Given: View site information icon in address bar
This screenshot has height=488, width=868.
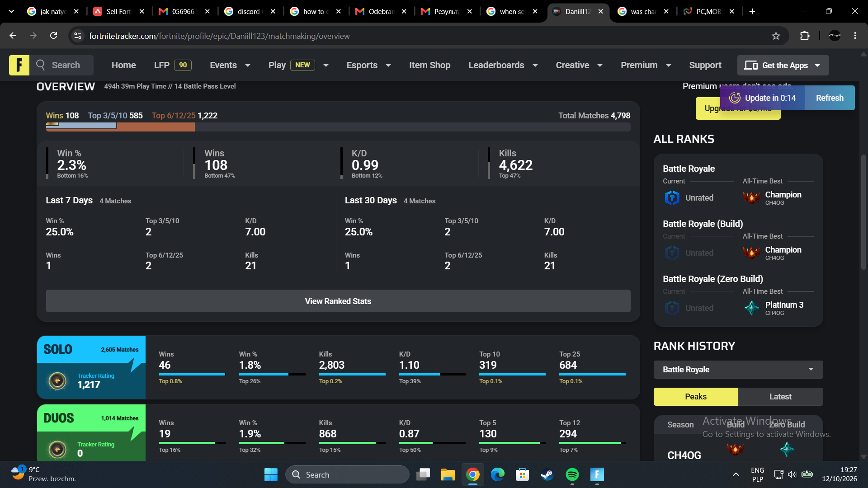Looking at the screenshot, I should coord(78,36).
